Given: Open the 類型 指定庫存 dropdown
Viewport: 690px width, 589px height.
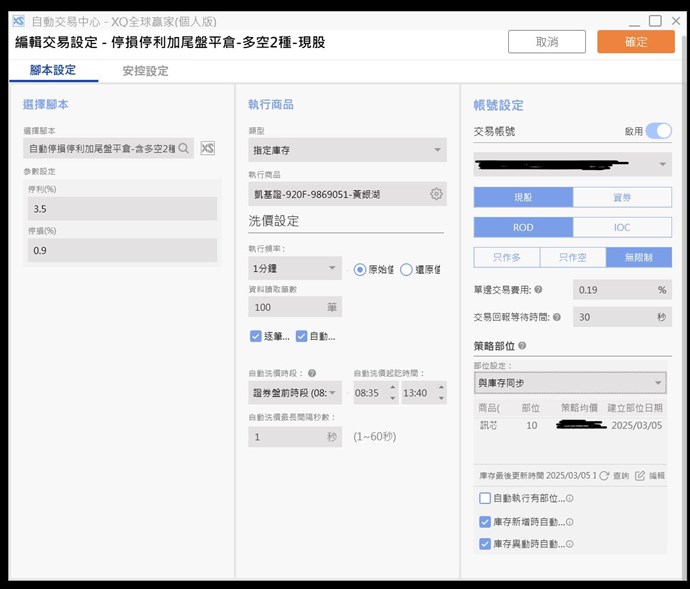Looking at the screenshot, I should point(346,150).
